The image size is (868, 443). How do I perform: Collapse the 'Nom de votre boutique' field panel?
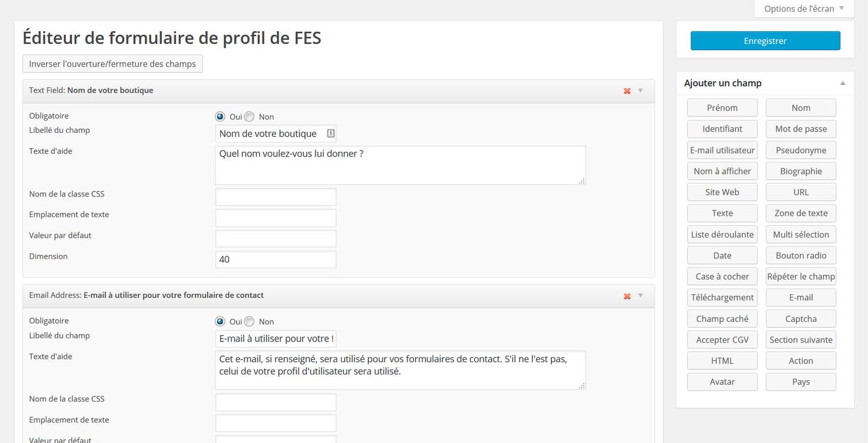(641, 91)
